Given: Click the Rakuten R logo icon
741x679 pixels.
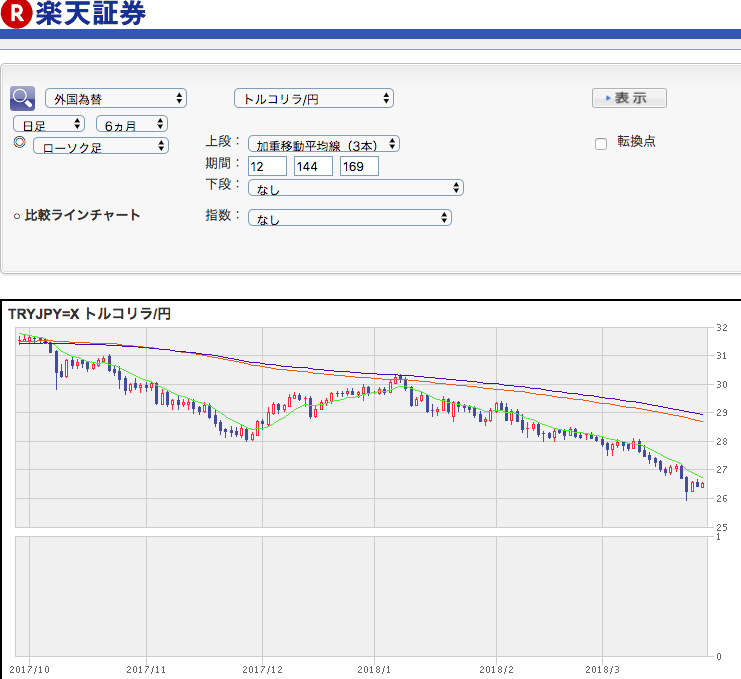Looking at the screenshot, I should coord(16,14).
